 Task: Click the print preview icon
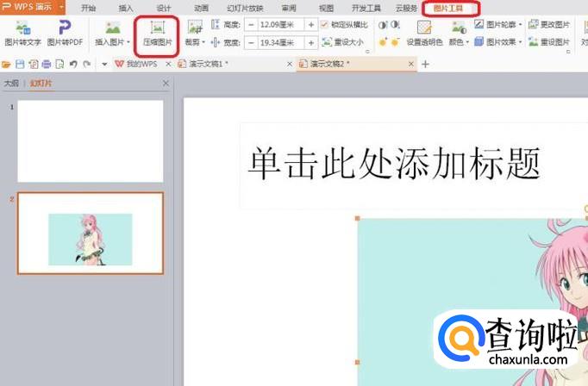tap(59, 65)
